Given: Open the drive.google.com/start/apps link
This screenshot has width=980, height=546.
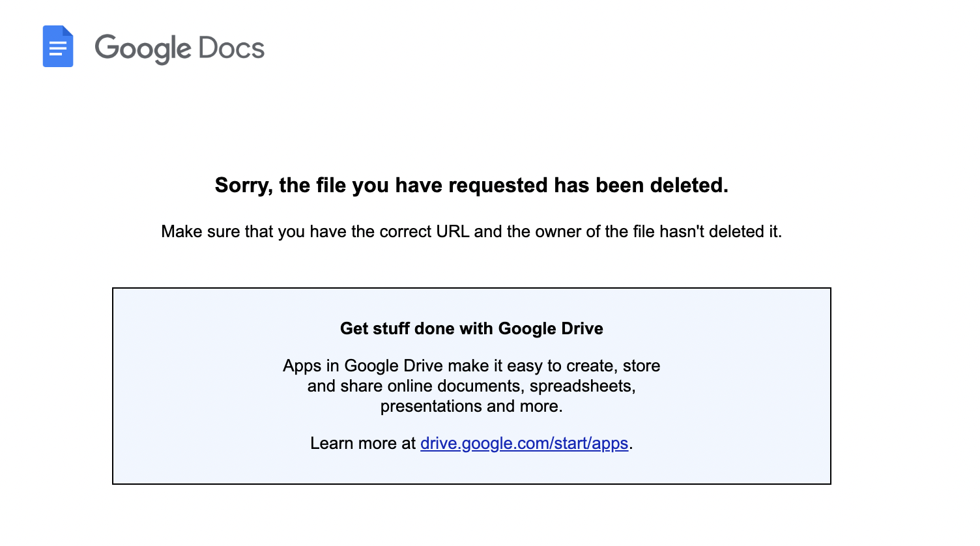Looking at the screenshot, I should point(524,443).
